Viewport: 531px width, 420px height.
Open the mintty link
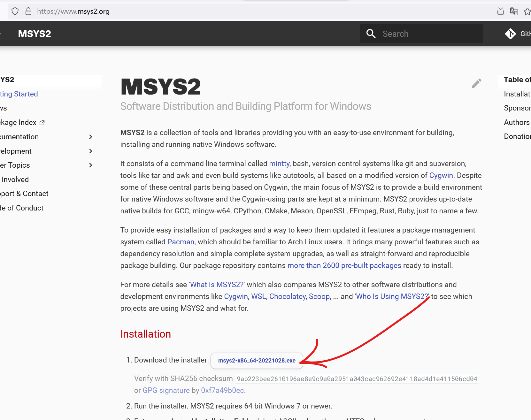tap(279, 164)
